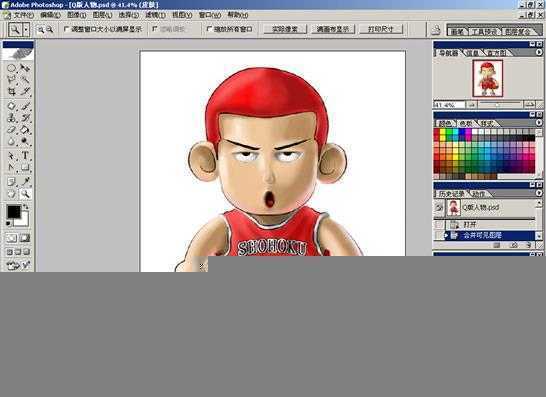Select full screen mode with menu bar
This screenshot has width=546, height=397.
[x=18, y=252]
